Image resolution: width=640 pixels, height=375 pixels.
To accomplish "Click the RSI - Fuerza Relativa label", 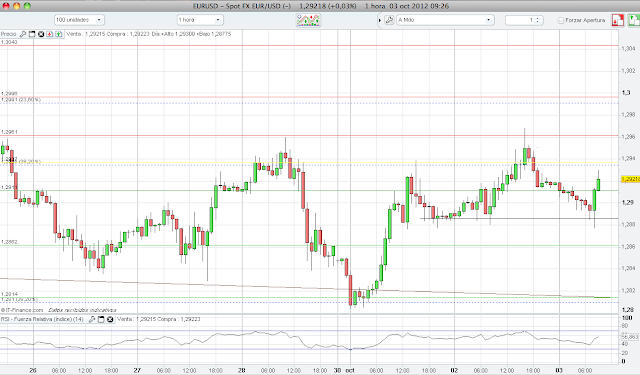I will (42, 319).
